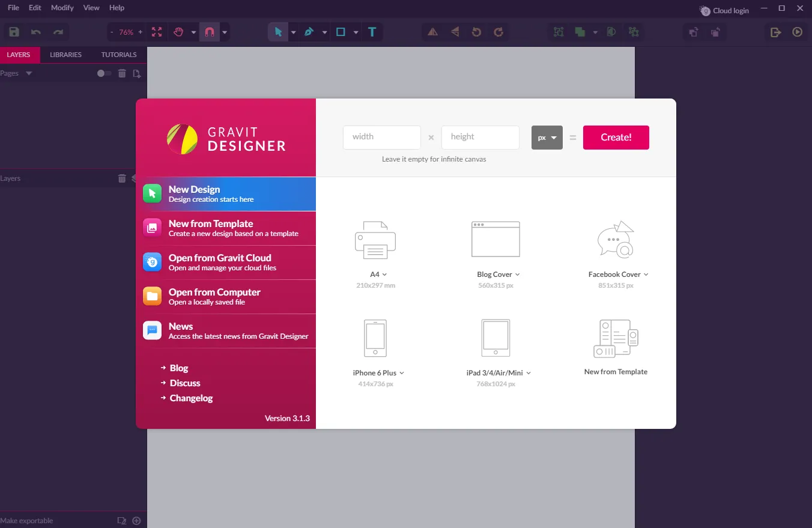Image resolution: width=812 pixels, height=528 pixels.
Task: Click Cloud login link
Action: click(x=724, y=11)
